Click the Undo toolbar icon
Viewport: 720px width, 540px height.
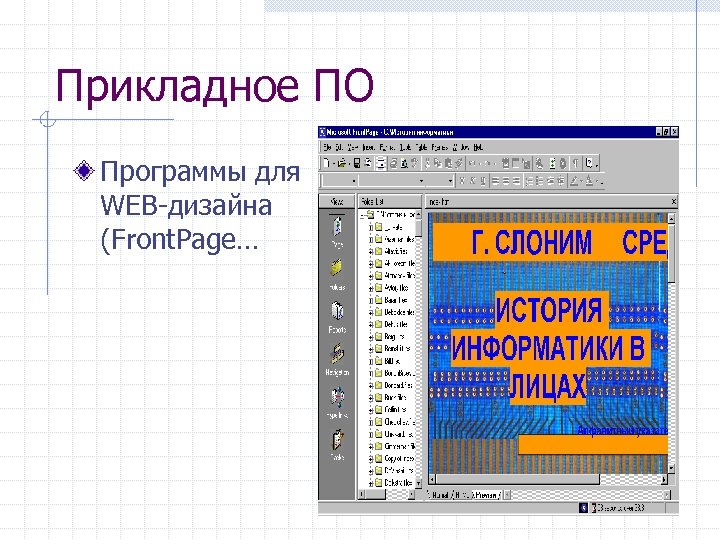point(472,163)
